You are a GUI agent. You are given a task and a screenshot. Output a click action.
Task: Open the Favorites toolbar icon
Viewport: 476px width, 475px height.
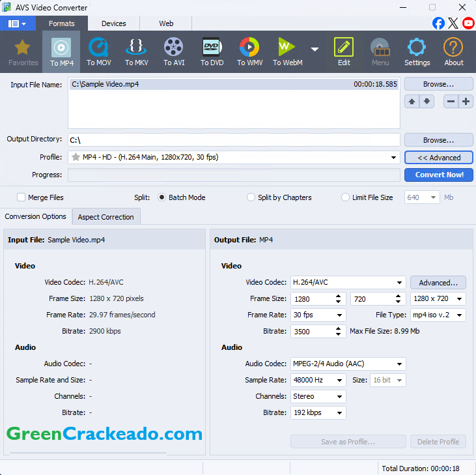[x=23, y=52]
